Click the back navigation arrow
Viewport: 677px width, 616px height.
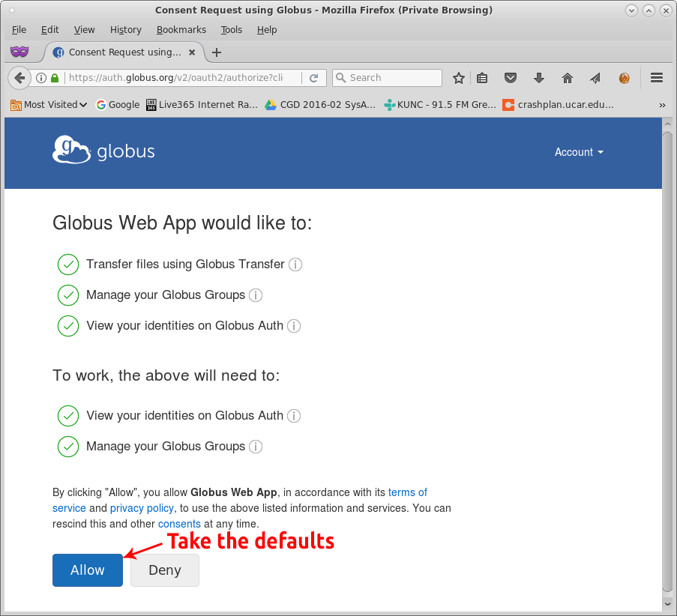(x=19, y=78)
